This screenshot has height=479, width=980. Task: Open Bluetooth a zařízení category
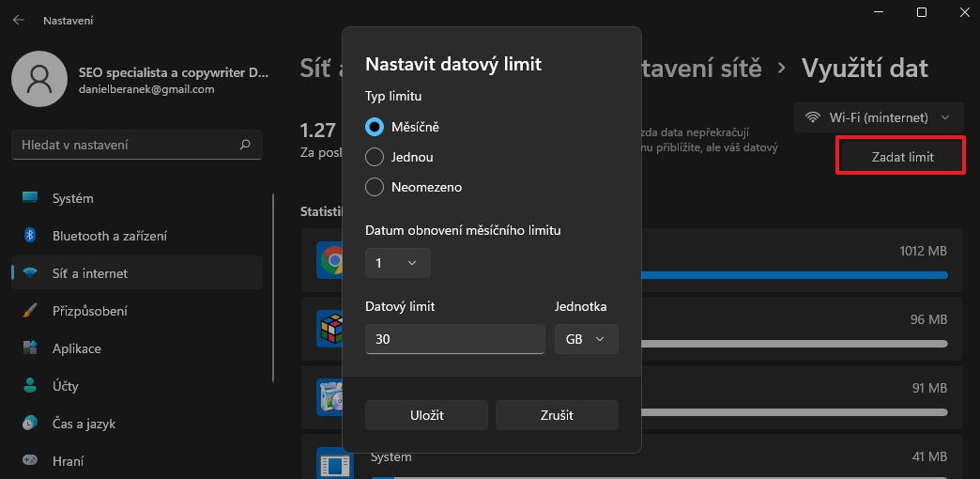tap(137, 236)
